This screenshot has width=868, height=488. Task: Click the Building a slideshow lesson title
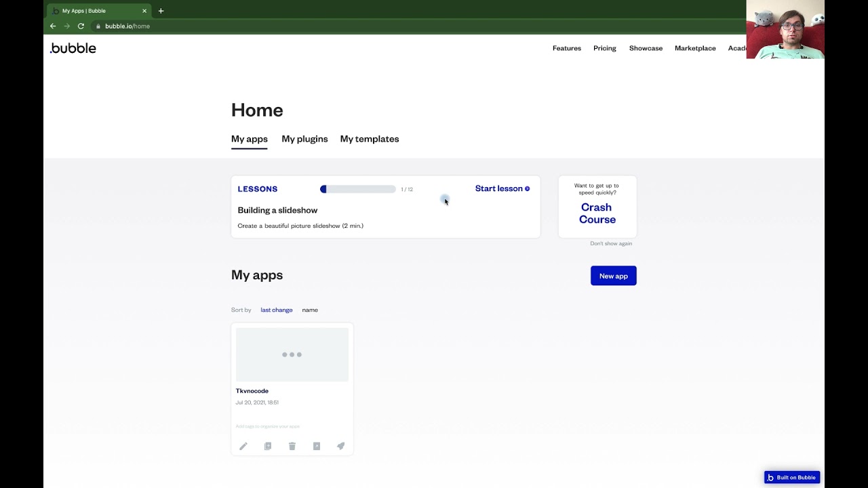[277, 210]
